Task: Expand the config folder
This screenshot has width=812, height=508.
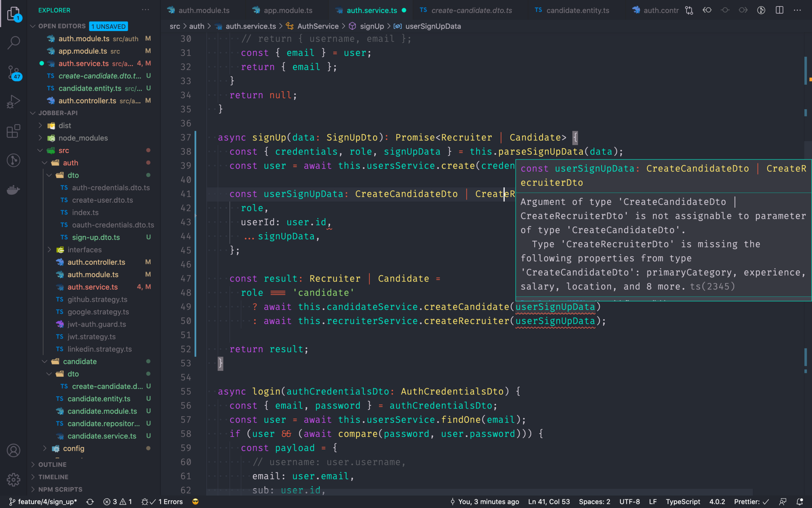Action: pyautogui.click(x=45, y=448)
